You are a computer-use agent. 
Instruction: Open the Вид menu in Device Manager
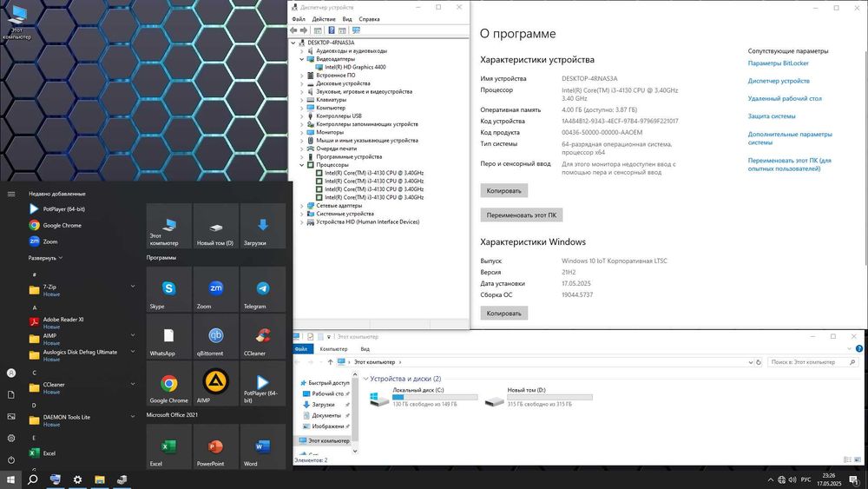pos(347,19)
